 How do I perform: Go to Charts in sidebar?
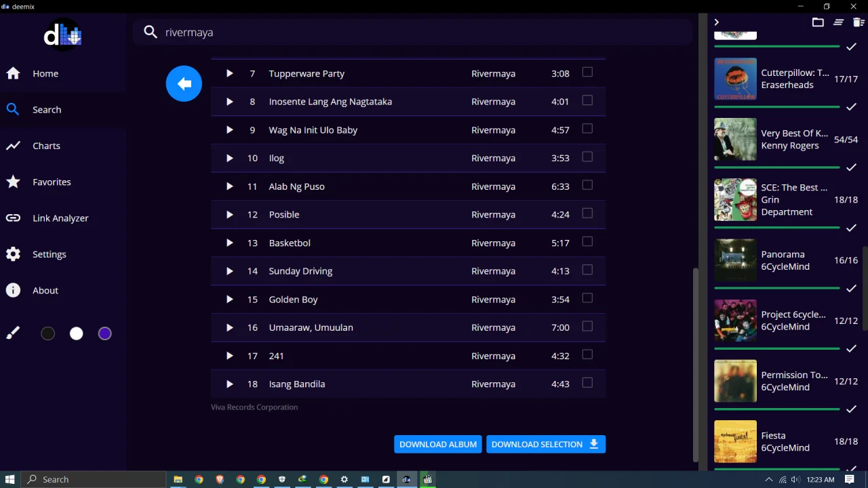[x=63, y=146]
